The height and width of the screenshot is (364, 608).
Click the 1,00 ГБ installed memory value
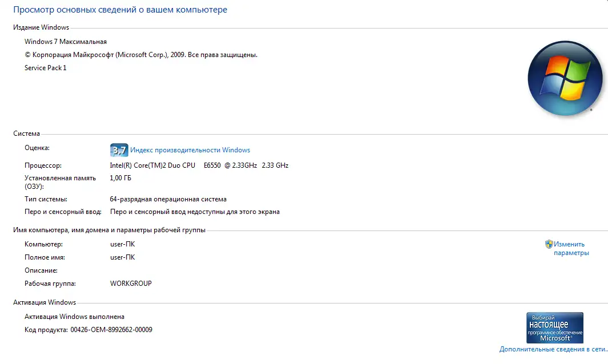(x=120, y=178)
